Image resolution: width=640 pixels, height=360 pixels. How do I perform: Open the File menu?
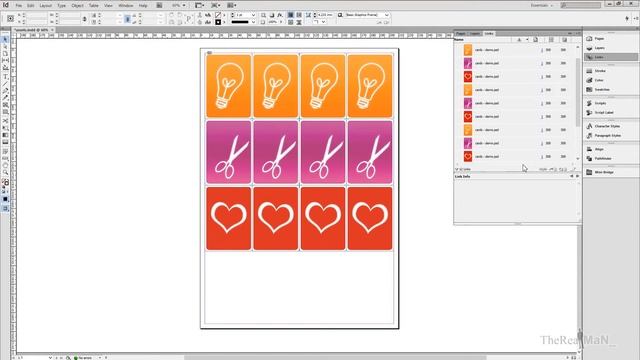tap(18, 6)
